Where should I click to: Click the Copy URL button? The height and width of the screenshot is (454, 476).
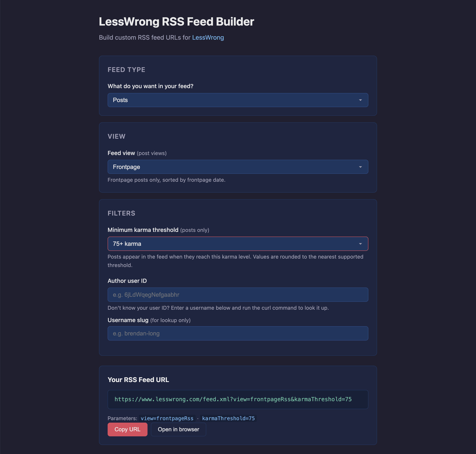(x=127, y=429)
